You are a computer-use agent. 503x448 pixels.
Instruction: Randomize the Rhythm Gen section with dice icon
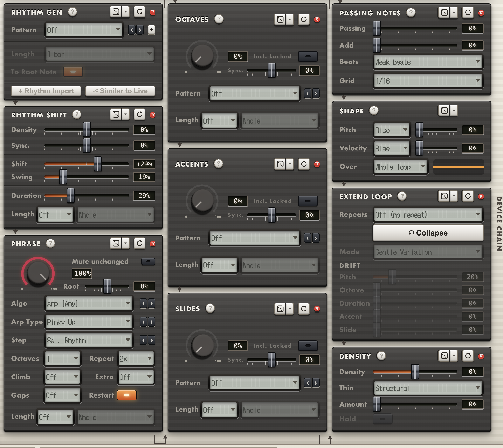(116, 12)
